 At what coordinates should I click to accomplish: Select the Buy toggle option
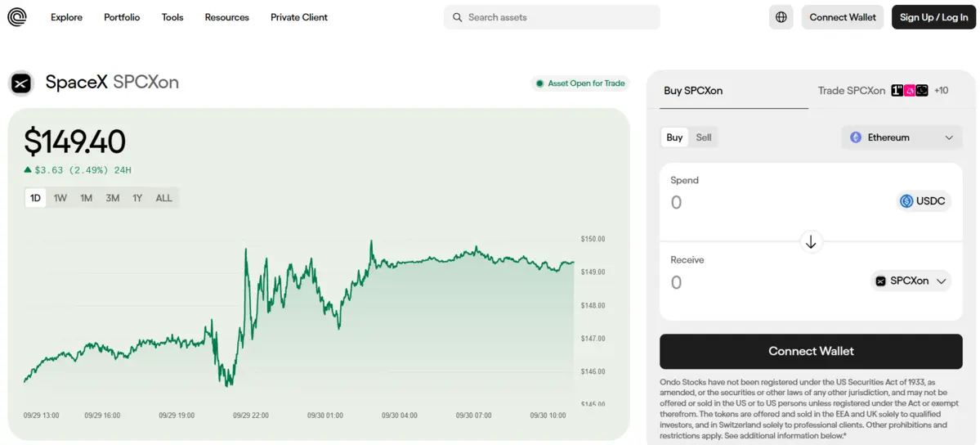pyautogui.click(x=674, y=137)
